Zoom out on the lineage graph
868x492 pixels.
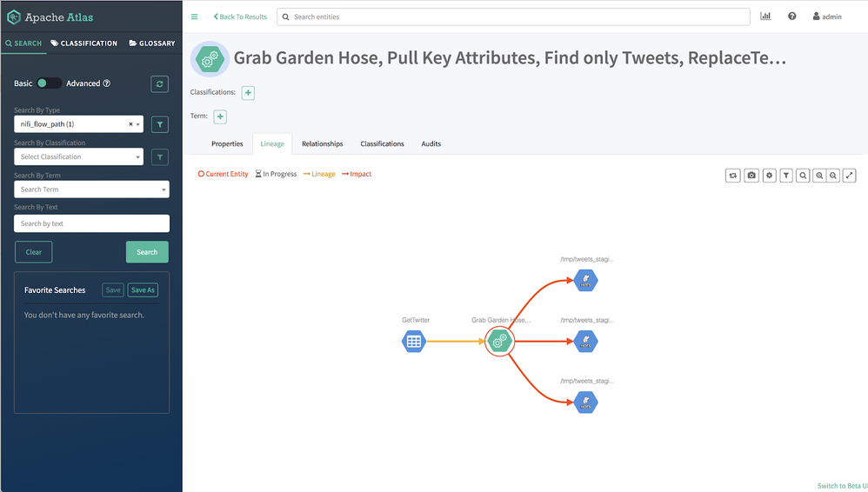point(833,176)
